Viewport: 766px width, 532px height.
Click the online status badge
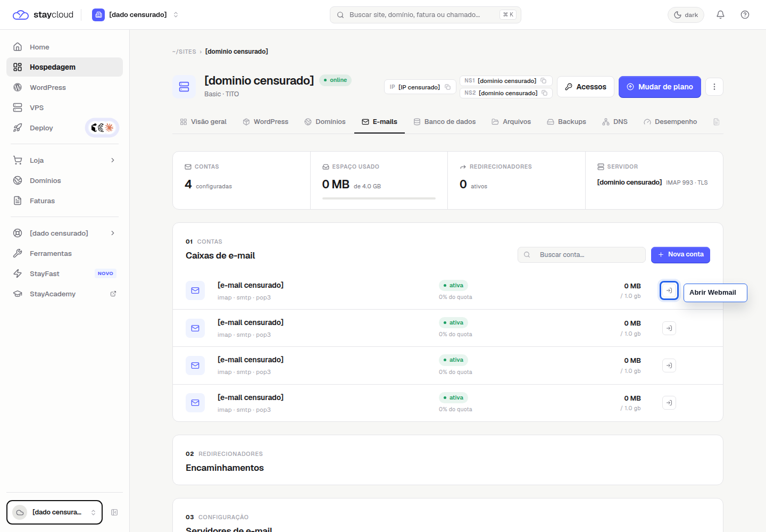[335, 80]
